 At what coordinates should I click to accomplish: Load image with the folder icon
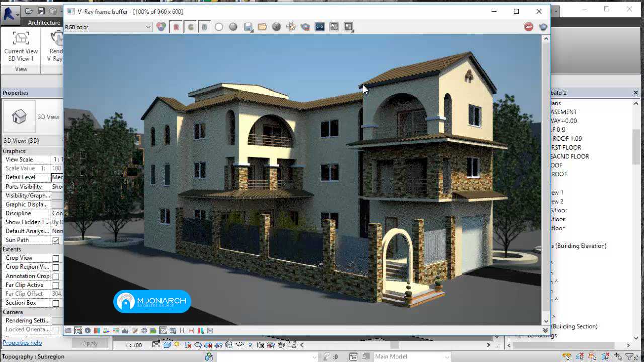(262, 27)
